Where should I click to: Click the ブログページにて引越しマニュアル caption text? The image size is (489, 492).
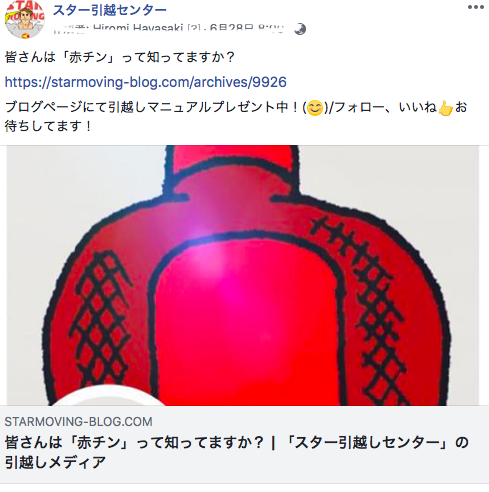[x=236, y=107]
